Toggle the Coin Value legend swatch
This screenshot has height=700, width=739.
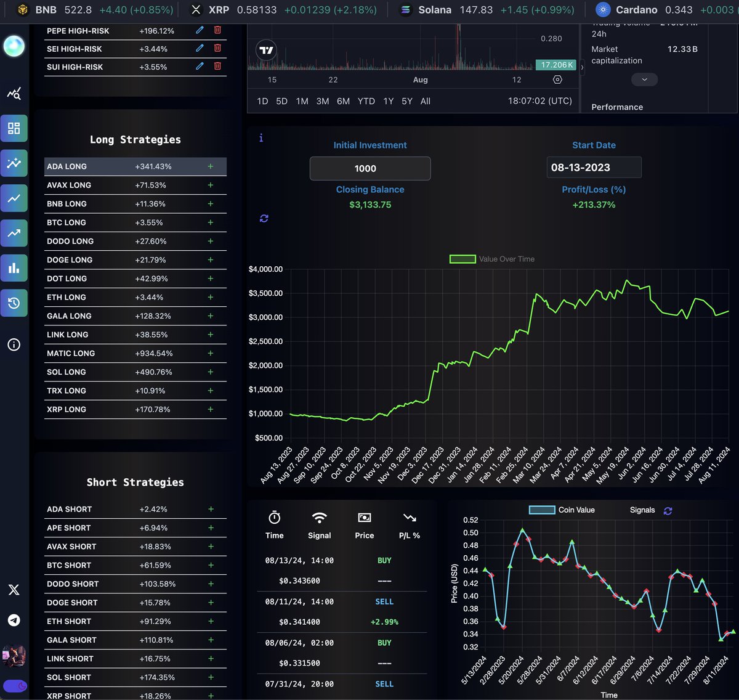tap(542, 510)
